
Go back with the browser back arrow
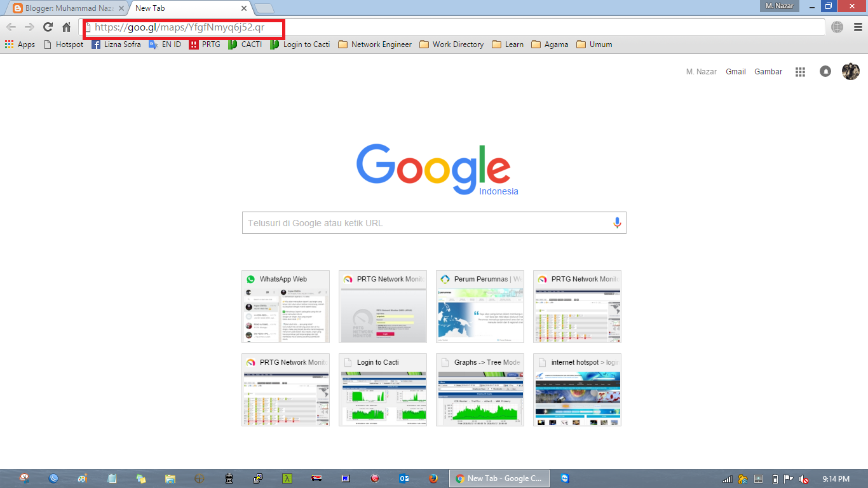point(11,27)
